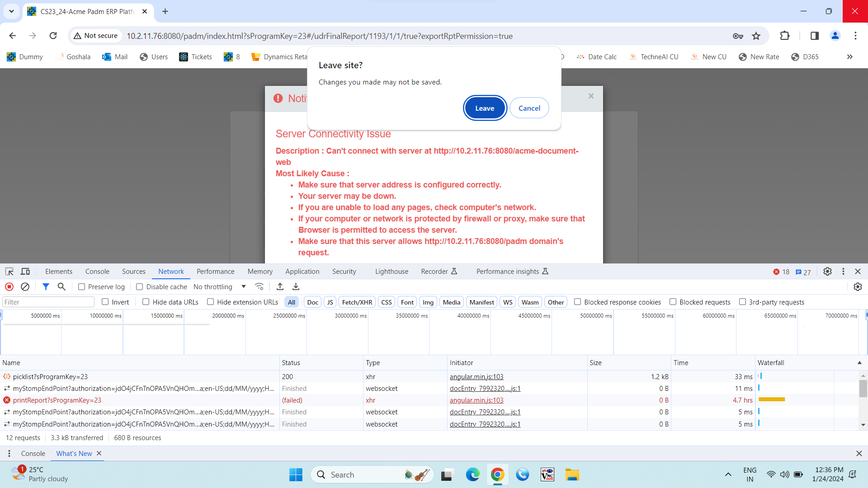The width and height of the screenshot is (868, 488).
Task: Open the Chrome profile avatar
Action: point(835,36)
